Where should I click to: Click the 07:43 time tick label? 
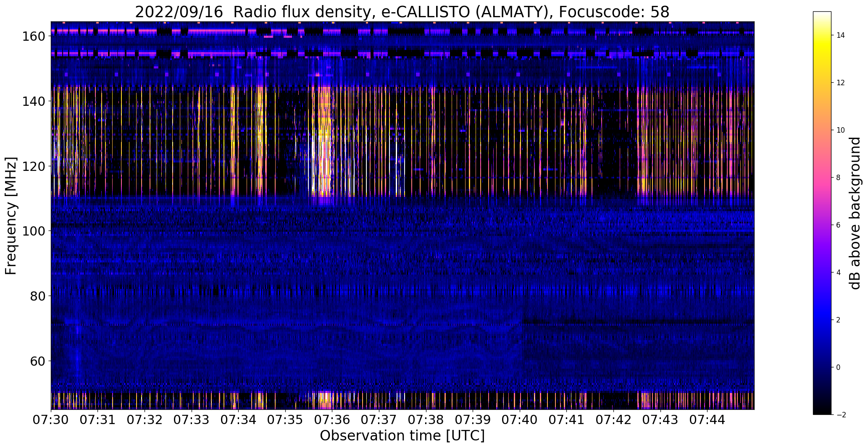660,420
